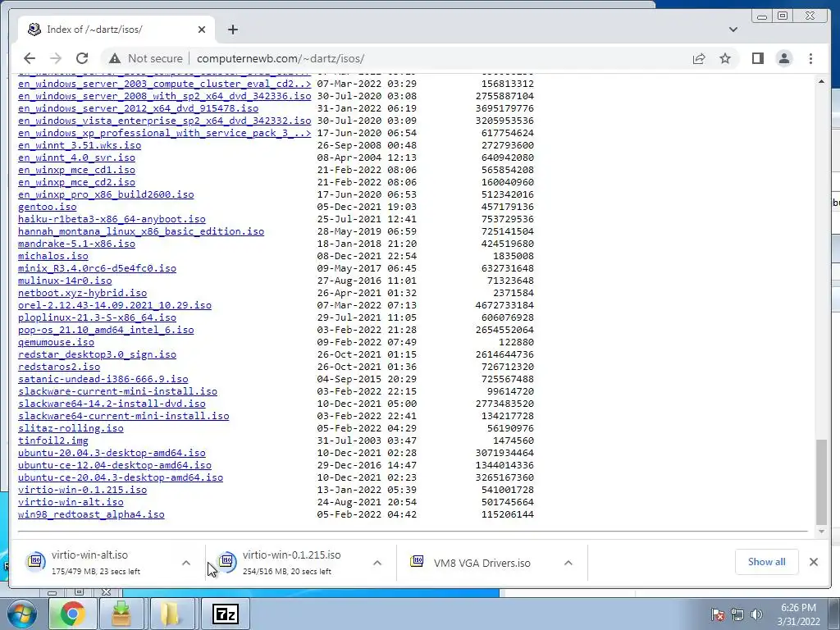Click the taskbar clock showing 6:26 PM
This screenshot has height=630, width=840.
[798, 614]
